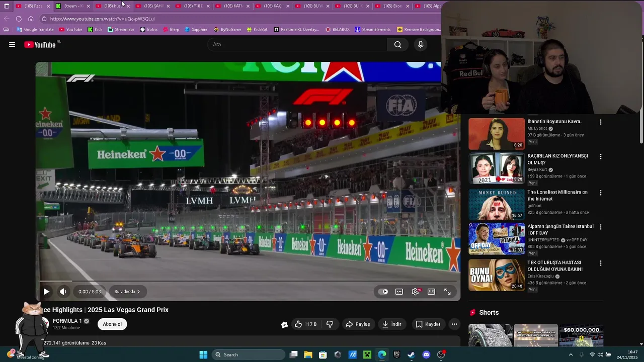
Task: Open the Sapphire bookmark
Action: point(196,30)
